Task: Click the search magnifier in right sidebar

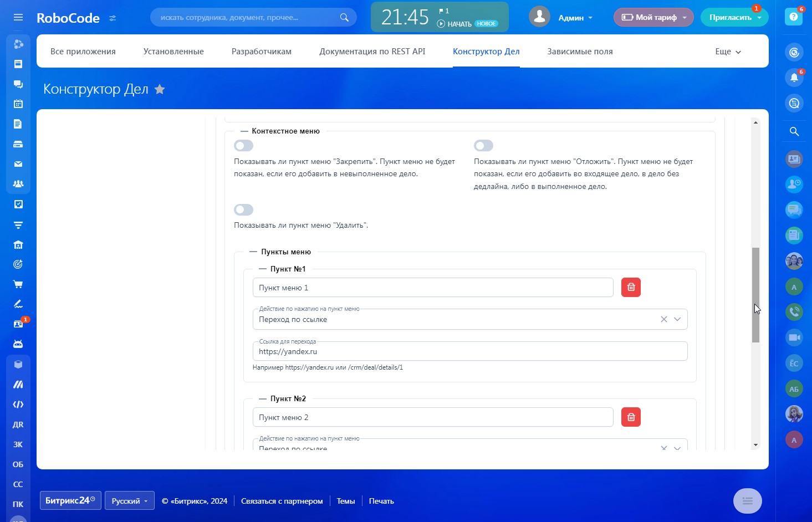Action: point(794,131)
